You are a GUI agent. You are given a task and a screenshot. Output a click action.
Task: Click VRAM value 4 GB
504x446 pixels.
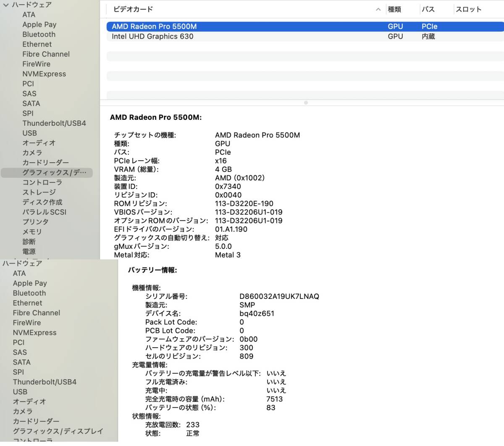tap(223, 169)
